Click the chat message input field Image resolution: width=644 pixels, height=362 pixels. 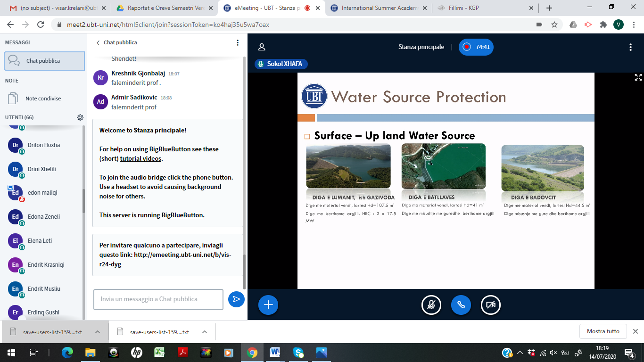(x=158, y=299)
